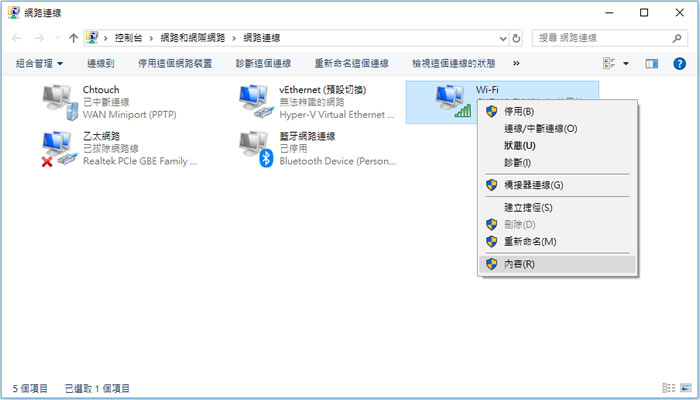Expand chevron after 控制台 in breadcrumb
Screen dimensions: 700x400
(x=151, y=38)
